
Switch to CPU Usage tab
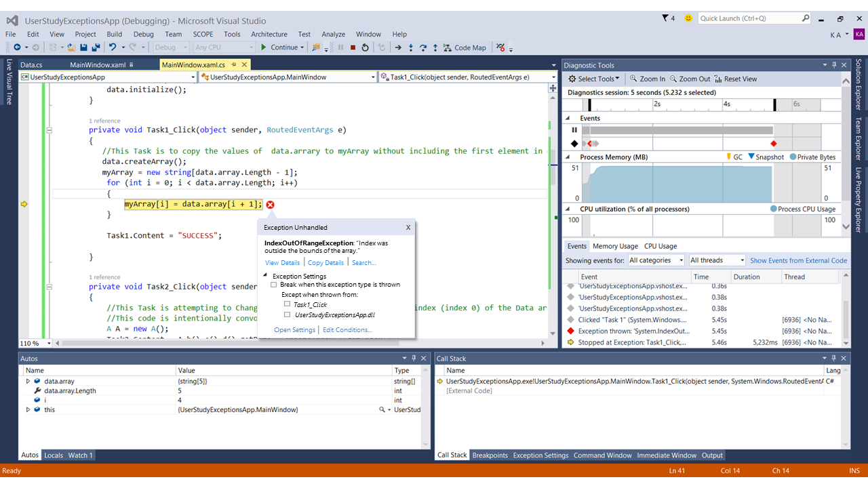click(660, 246)
